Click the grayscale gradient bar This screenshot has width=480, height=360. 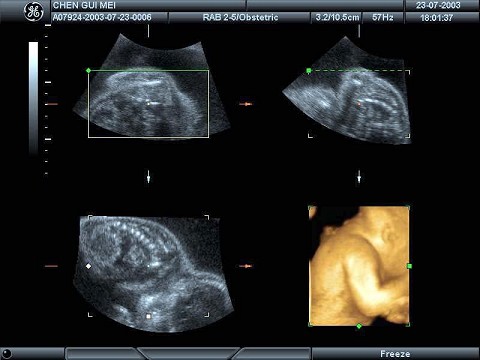(x=33, y=97)
